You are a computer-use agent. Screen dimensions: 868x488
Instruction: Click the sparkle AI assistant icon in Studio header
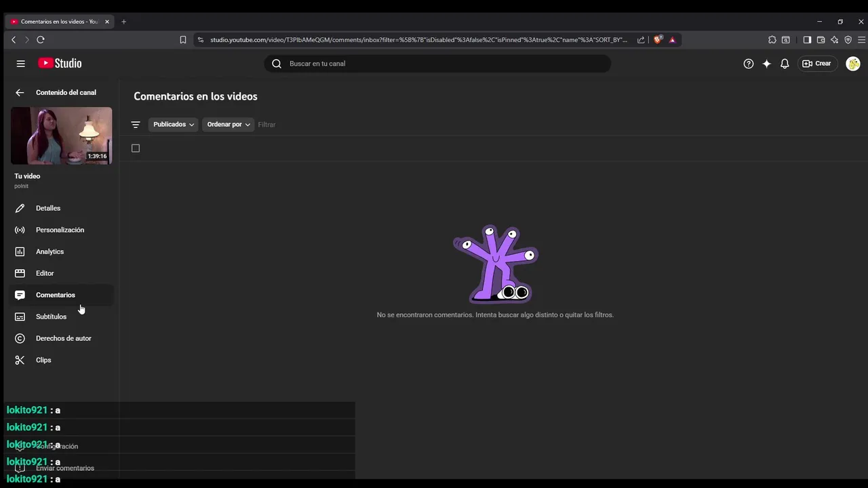pos(766,64)
